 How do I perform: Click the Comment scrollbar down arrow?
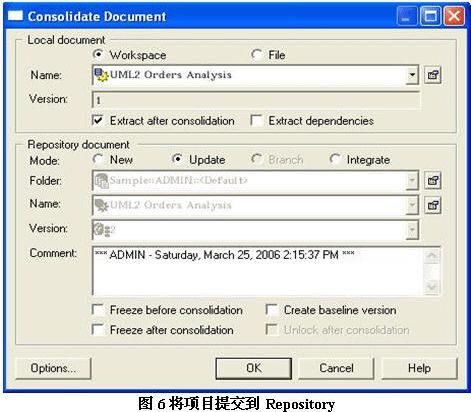coord(432,286)
